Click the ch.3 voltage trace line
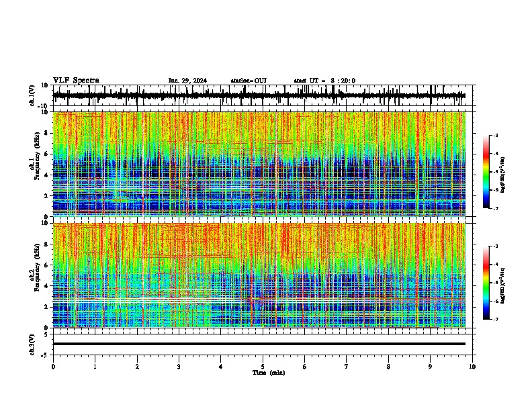The height and width of the screenshot is (411, 532). (x=259, y=344)
